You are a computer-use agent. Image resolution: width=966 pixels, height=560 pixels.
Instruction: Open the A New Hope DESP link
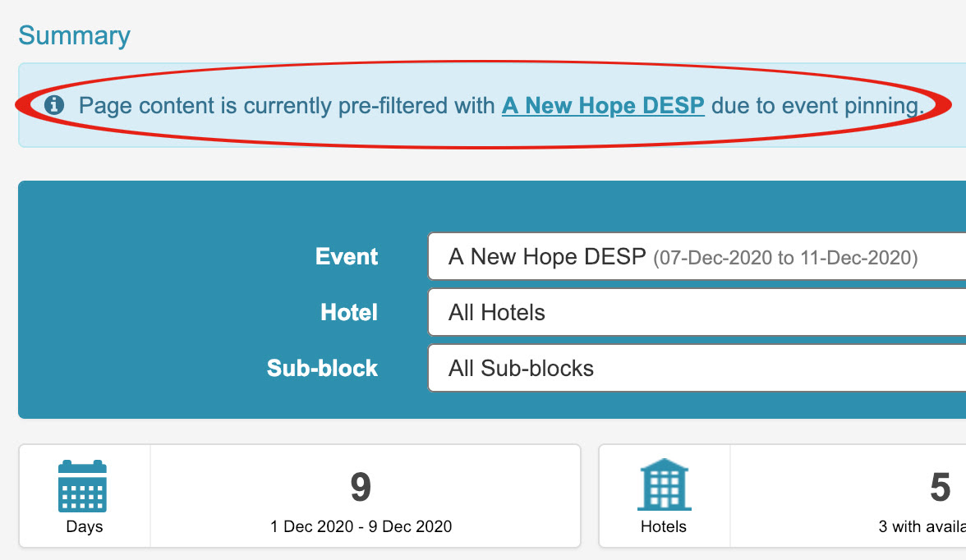[603, 105]
